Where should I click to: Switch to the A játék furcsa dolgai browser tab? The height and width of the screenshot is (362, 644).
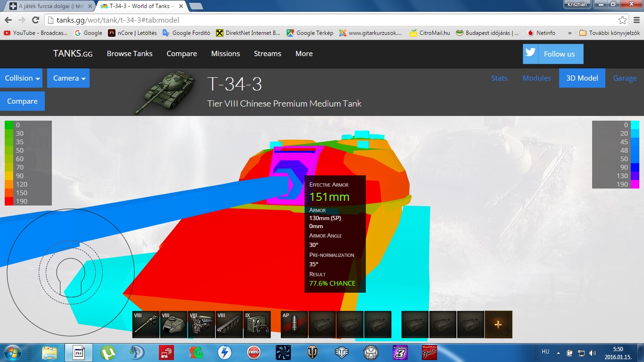pos(51,6)
